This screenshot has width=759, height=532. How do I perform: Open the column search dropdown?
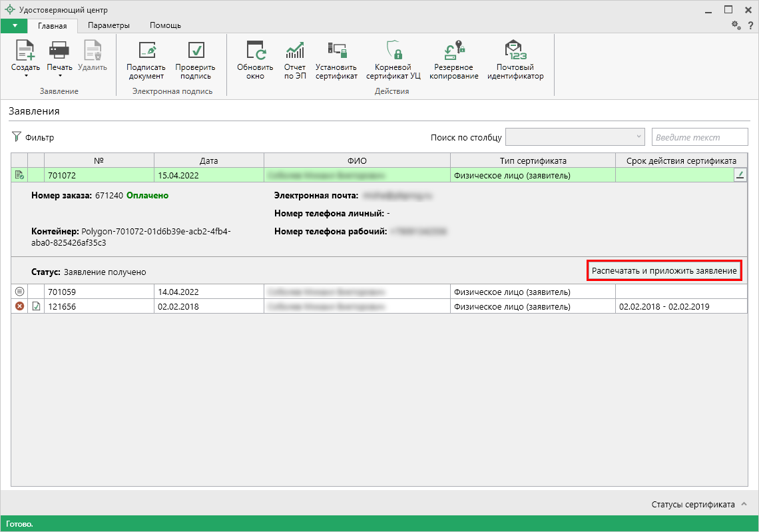click(575, 137)
